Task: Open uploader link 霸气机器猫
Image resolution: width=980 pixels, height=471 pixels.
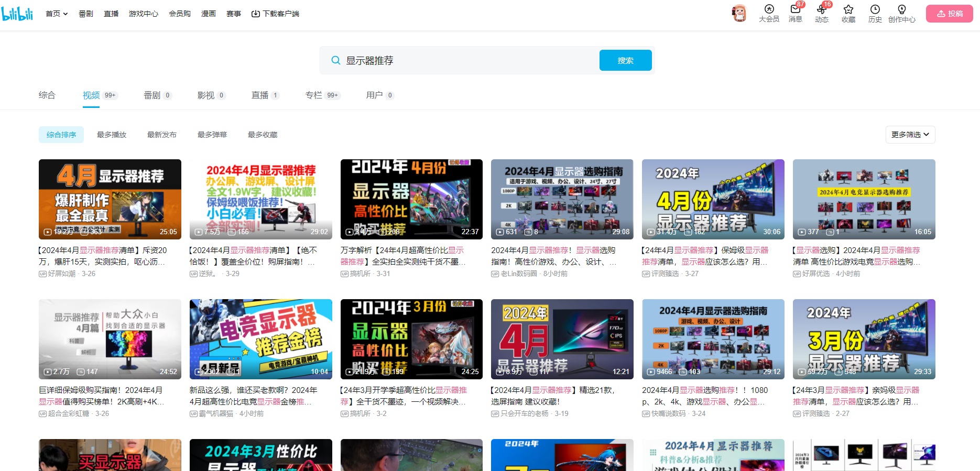Action: (216, 414)
